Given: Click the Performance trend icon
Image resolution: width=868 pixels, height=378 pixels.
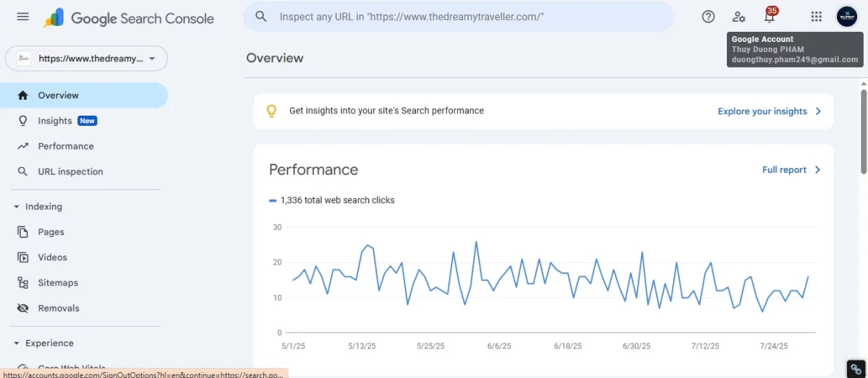Looking at the screenshot, I should 23,146.
